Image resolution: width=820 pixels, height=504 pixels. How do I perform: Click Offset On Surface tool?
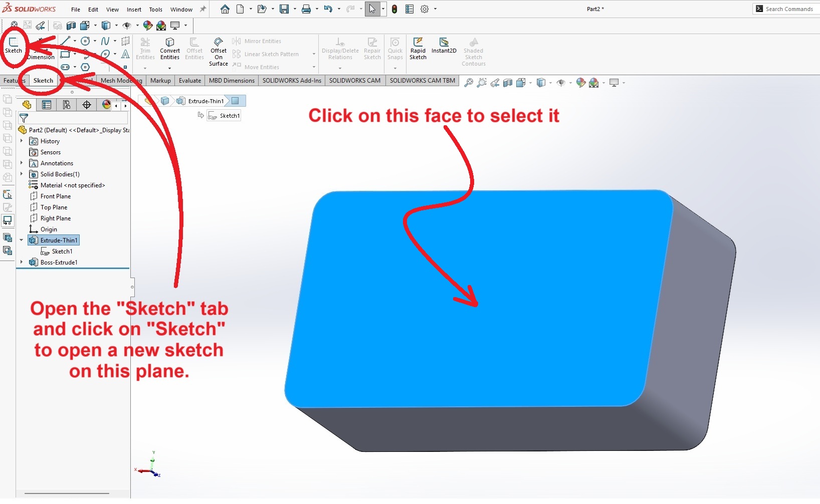[219, 51]
